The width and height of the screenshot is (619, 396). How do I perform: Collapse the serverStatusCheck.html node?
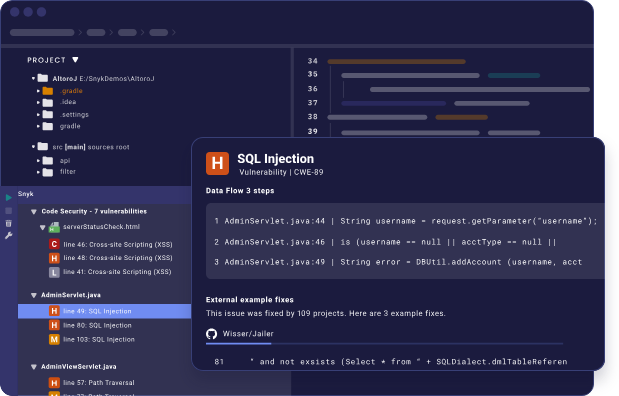[43, 227]
